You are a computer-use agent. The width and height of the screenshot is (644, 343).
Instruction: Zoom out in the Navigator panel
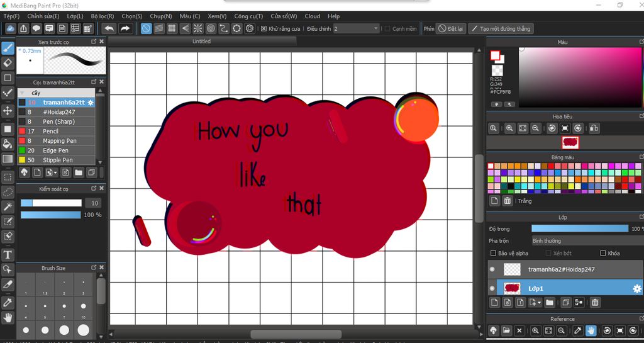(x=535, y=128)
